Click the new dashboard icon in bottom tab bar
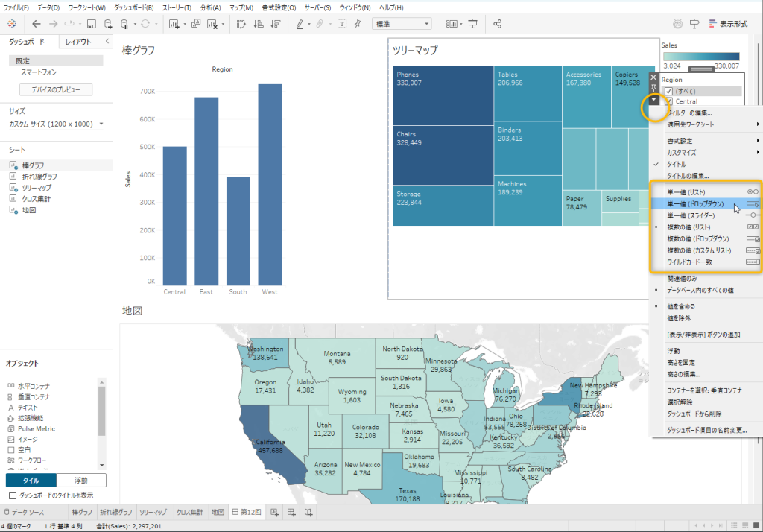The width and height of the screenshot is (763, 532). pos(291,513)
